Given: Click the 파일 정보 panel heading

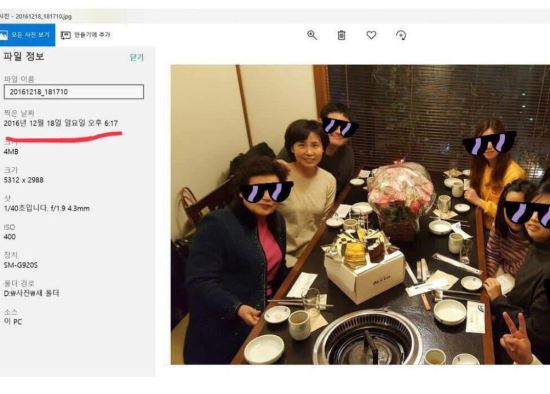Looking at the screenshot, I should click(x=24, y=56).
